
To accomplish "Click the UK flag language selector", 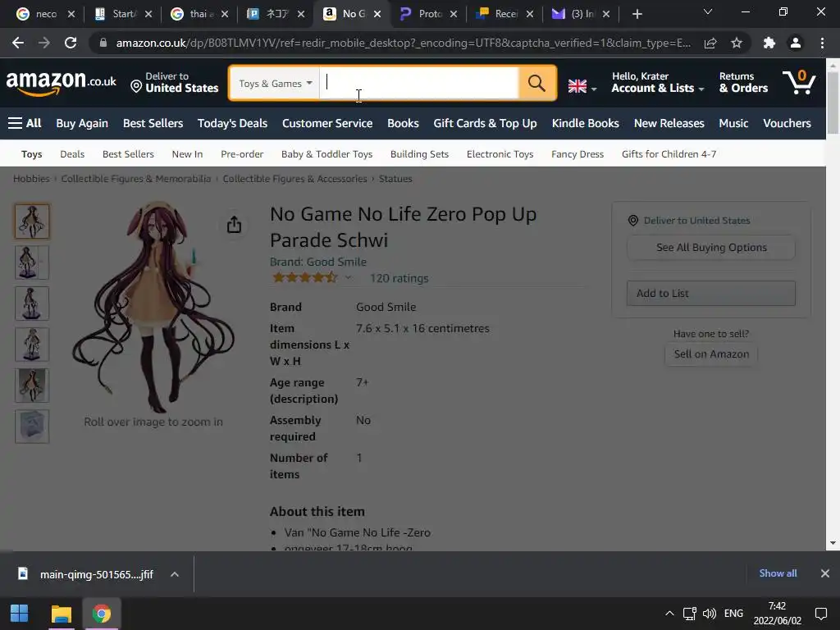I will [582, 85].
